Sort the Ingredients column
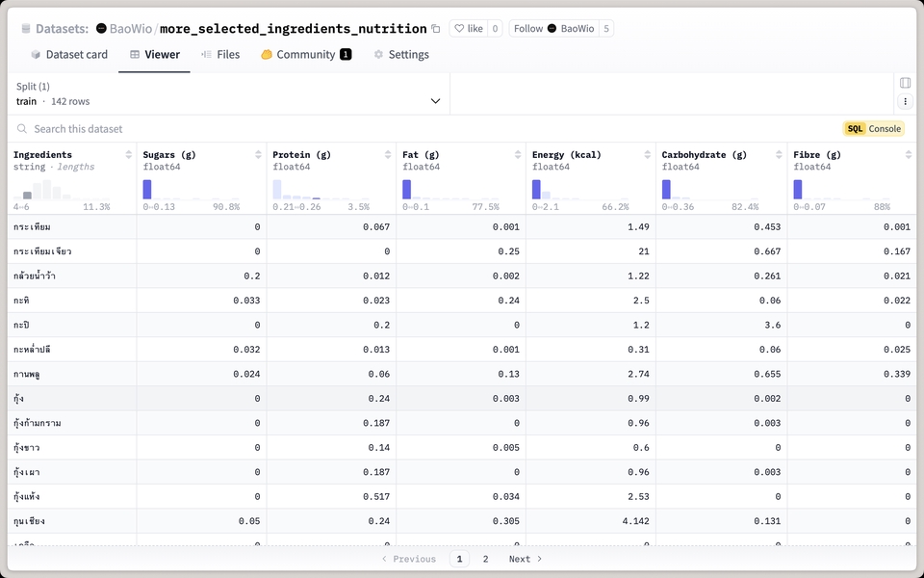924x578 pixels. [x=128, y=154]
